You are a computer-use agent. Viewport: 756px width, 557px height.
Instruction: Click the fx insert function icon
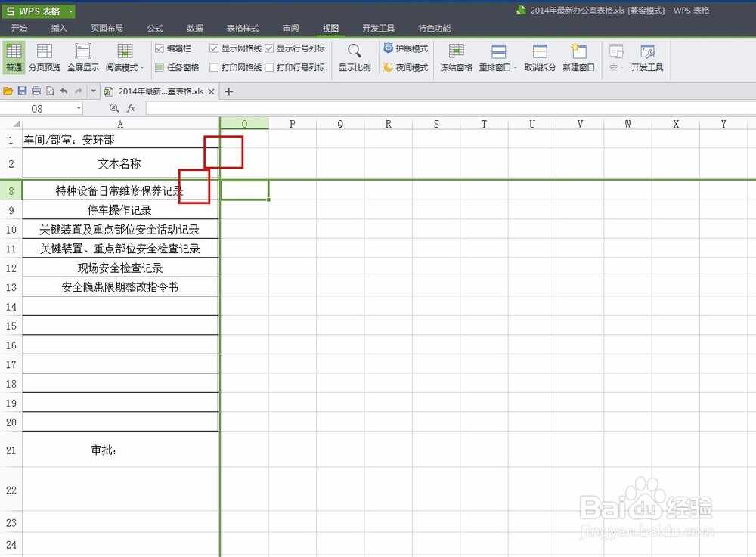click(x=131, y=108)
